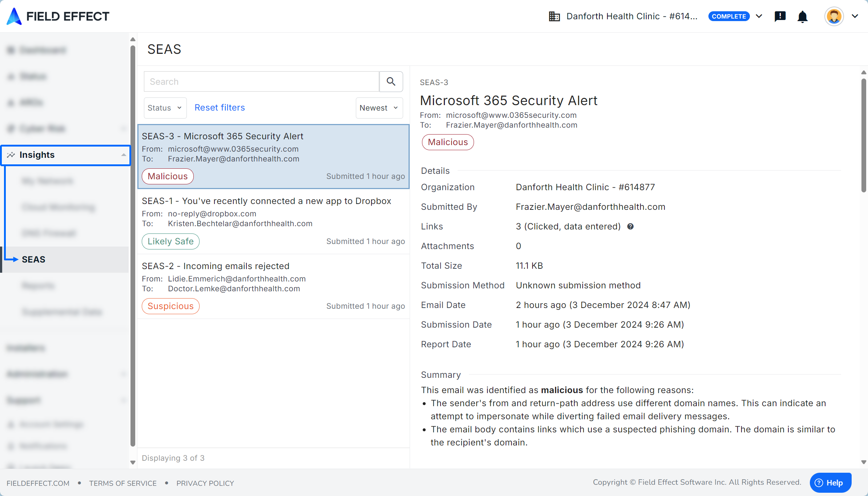The width and height of the screenshot is (868, 496).
Task: Open the Privacy Policy link
Action: [x=205, y=483]
